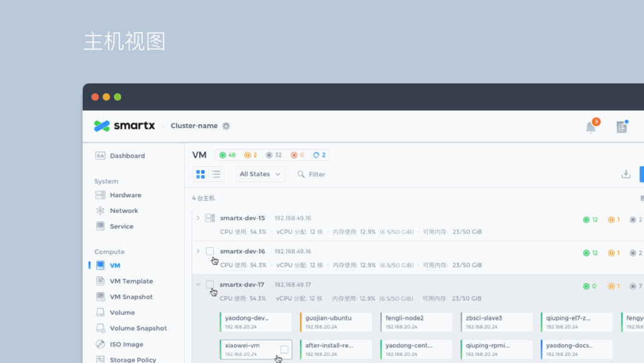Expand the smartx-dev-15 host row
The width and height of the screenshot is (644, 363).
coord(198,218)
